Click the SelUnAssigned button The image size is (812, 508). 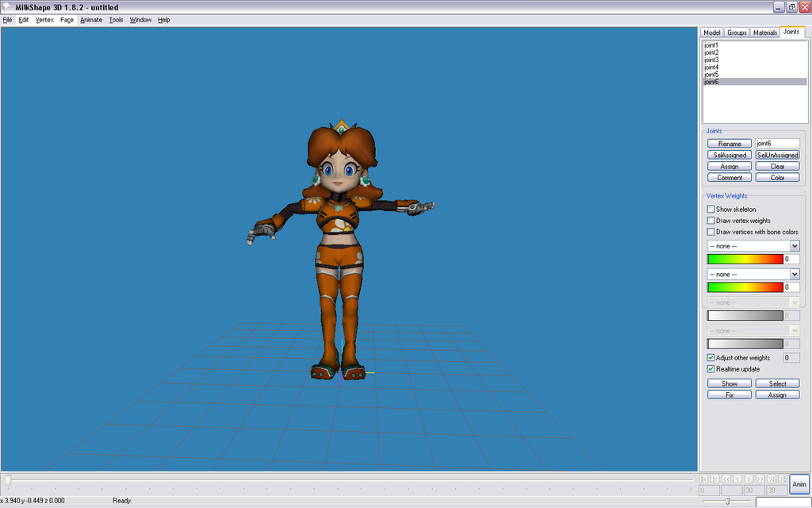tap(777, 156)
